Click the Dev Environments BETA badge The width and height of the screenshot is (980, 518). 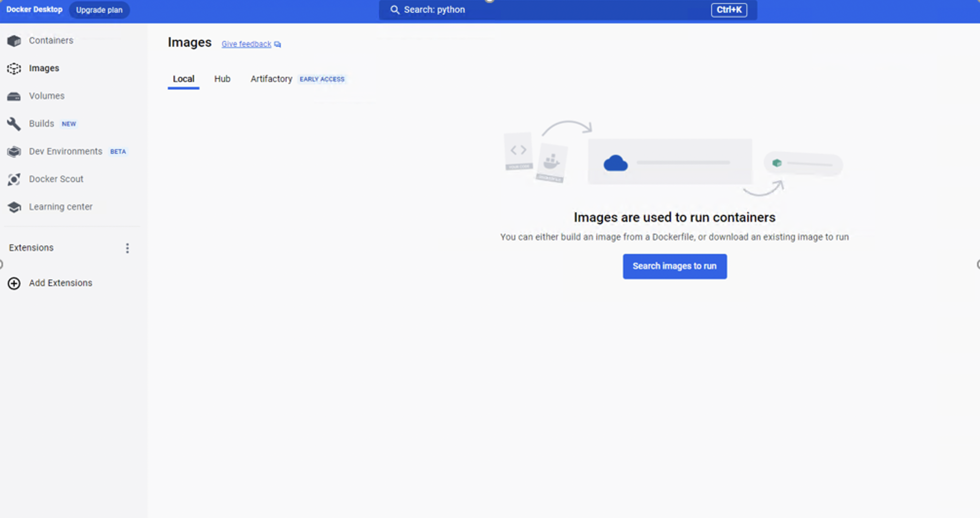(118, 151)
